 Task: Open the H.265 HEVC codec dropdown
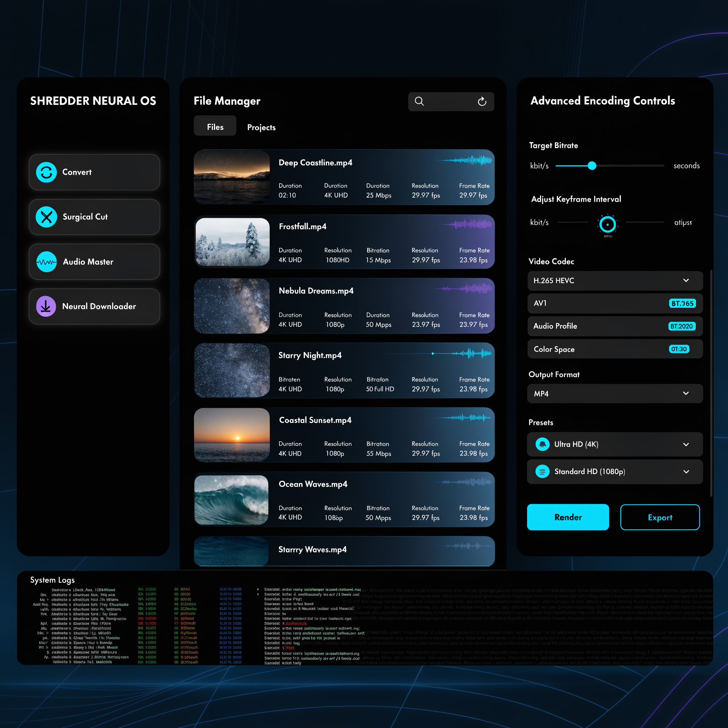[686, 280]
